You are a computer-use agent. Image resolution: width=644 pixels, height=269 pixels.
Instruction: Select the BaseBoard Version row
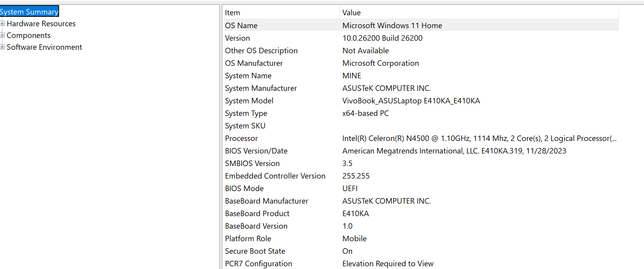click(x=256, y=226)
